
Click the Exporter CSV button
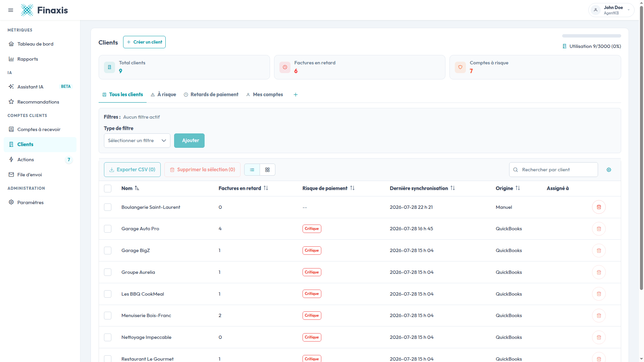pyautogui.click(x=132, y=170)
